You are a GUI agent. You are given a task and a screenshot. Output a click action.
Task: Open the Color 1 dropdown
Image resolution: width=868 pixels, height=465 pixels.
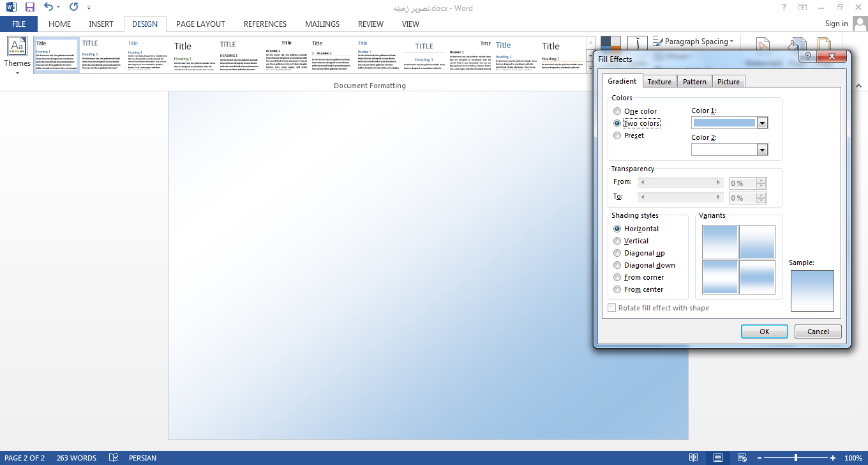[761, 123]
